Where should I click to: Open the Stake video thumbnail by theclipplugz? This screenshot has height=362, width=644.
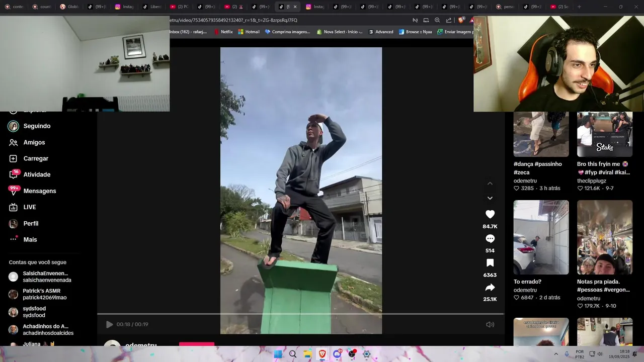tap(605, 134)
